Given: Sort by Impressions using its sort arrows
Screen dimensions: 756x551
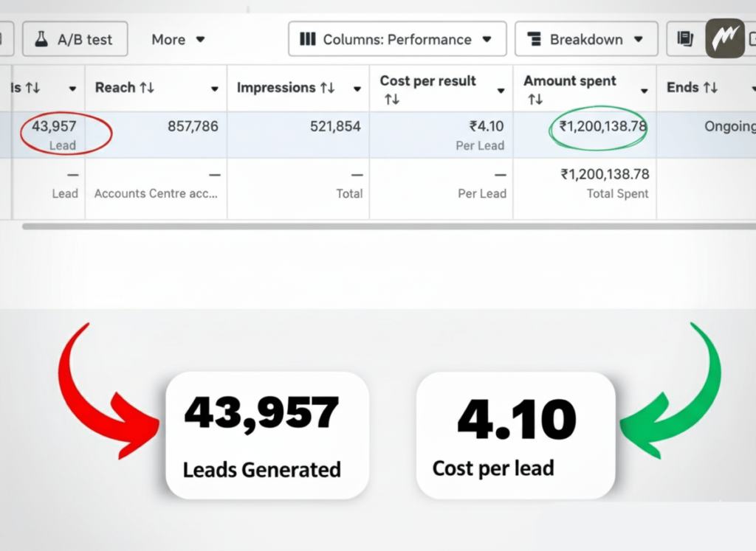Looking at the screenshot, I should pyautogui.click(x=327, y=88).
